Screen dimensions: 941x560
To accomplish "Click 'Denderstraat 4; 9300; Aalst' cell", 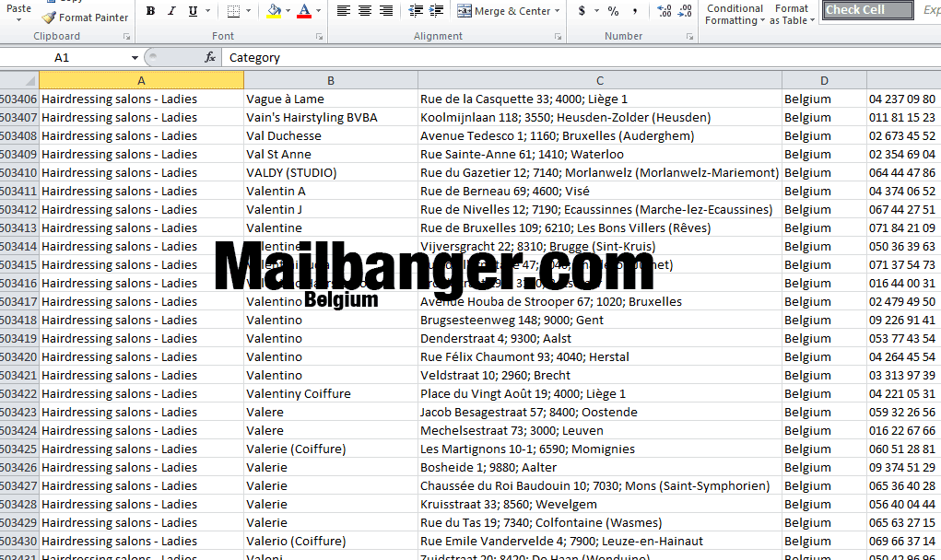I will pos(599,339).
